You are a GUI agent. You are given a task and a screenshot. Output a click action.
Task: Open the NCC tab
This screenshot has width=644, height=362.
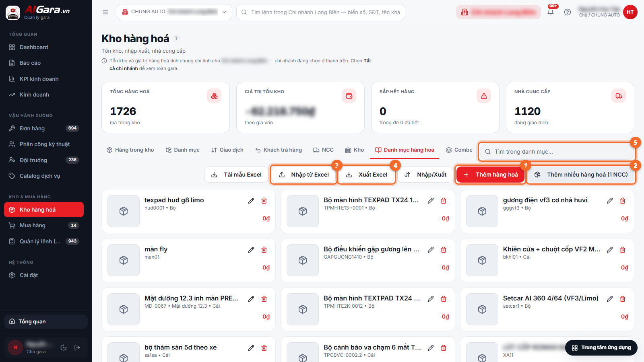pos(323,150)
